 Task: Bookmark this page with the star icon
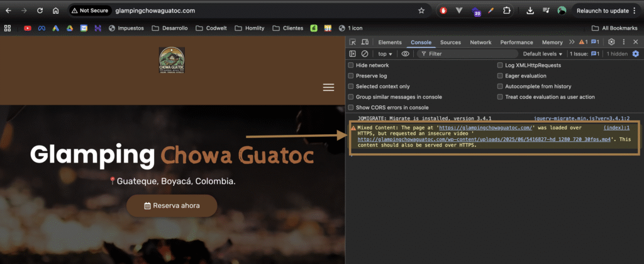421,11
